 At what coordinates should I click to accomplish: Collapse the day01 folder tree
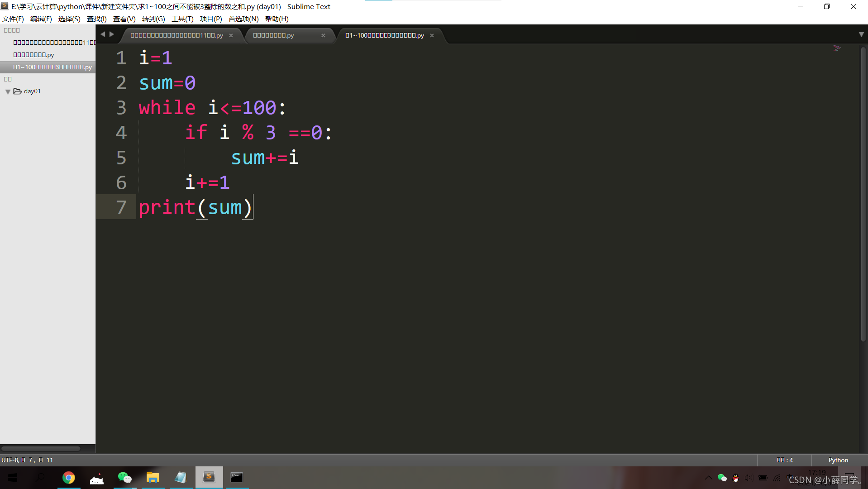click(x=8, y=91)
